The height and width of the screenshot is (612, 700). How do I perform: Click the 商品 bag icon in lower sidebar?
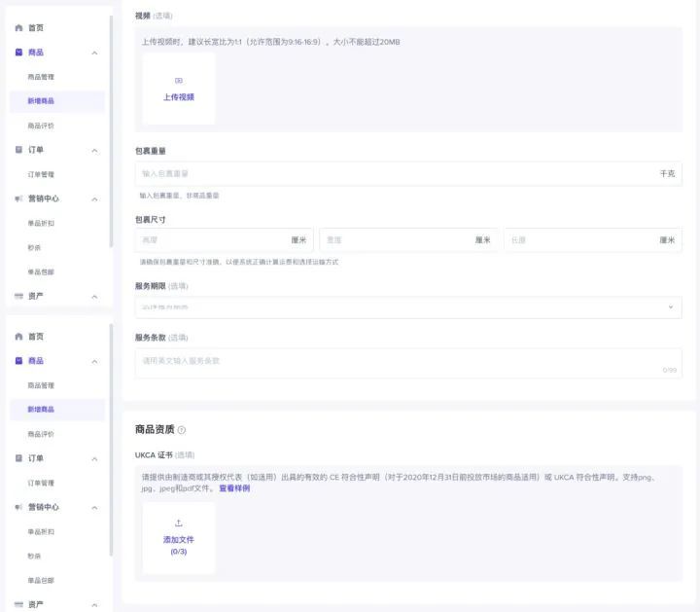coord(18,361)
